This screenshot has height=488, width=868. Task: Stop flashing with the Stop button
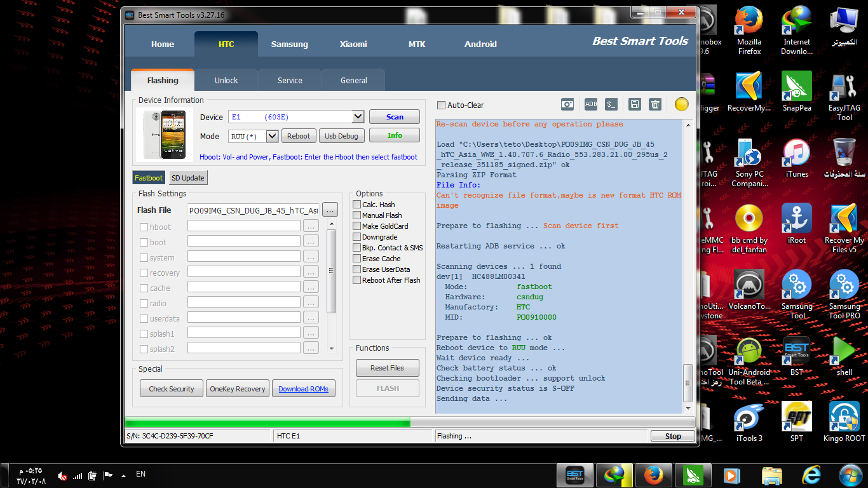click(673, 436)
